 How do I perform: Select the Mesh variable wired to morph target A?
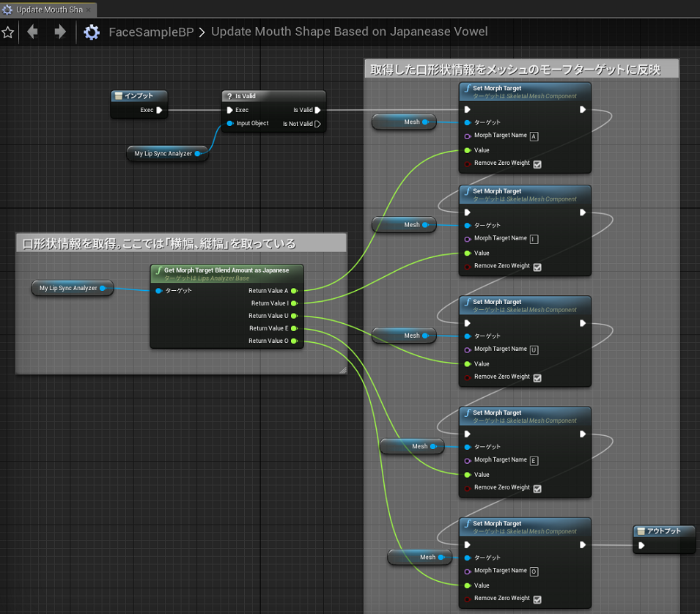click(x=404, y=122)
